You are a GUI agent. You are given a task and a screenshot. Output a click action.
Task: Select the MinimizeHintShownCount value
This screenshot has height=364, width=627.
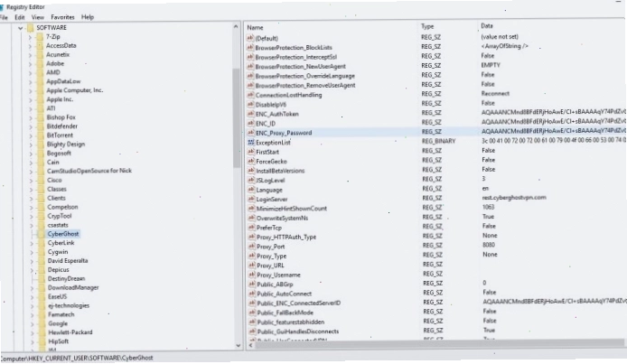(292, 209)
